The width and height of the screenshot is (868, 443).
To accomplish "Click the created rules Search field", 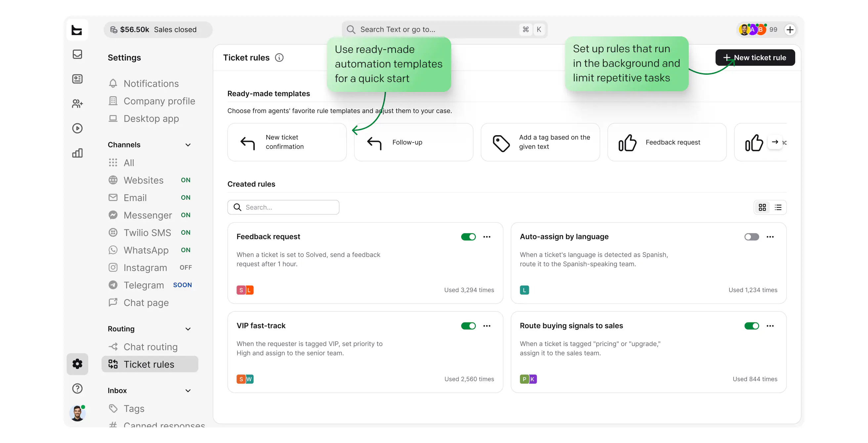I will coord(283,207).
